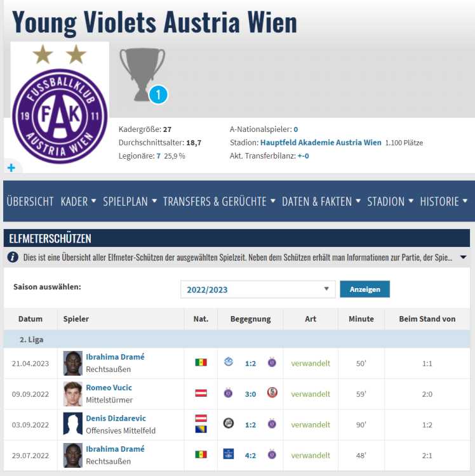
Task: Open the TRANSFERS & GERÜCHTE menu
Action: pyautogui.click(x=219, y=201)
